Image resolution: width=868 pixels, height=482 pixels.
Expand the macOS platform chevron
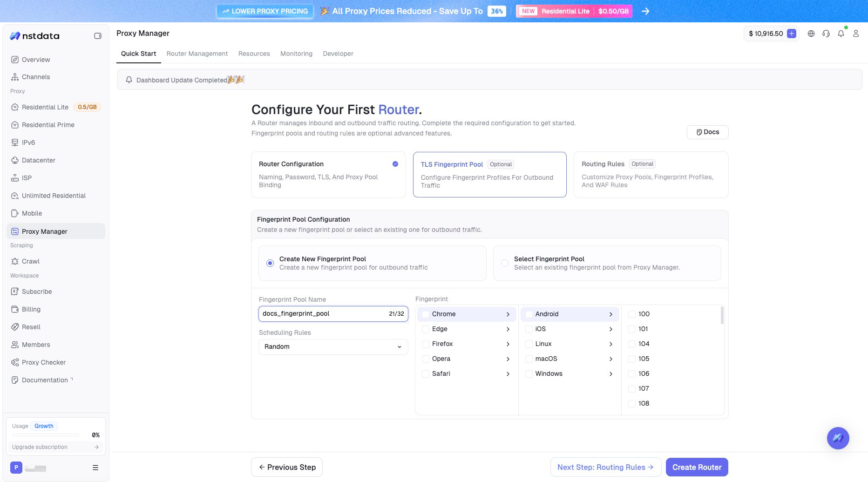(x=611, y=359)
